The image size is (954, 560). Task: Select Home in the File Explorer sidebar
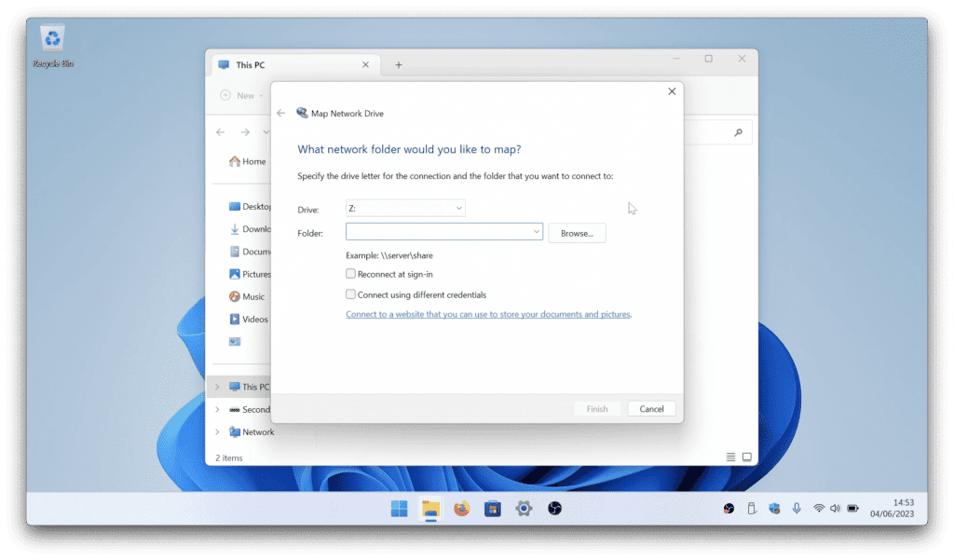coord(248,161)
